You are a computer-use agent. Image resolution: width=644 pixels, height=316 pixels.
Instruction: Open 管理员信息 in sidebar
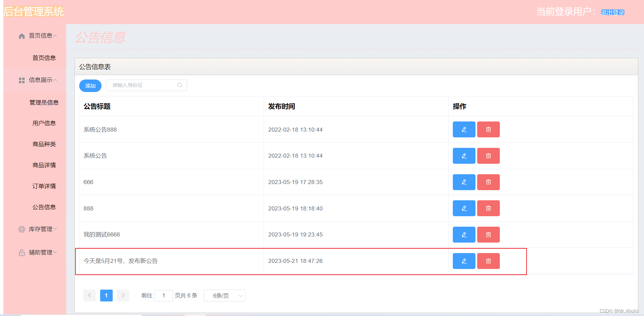(44, 103)
